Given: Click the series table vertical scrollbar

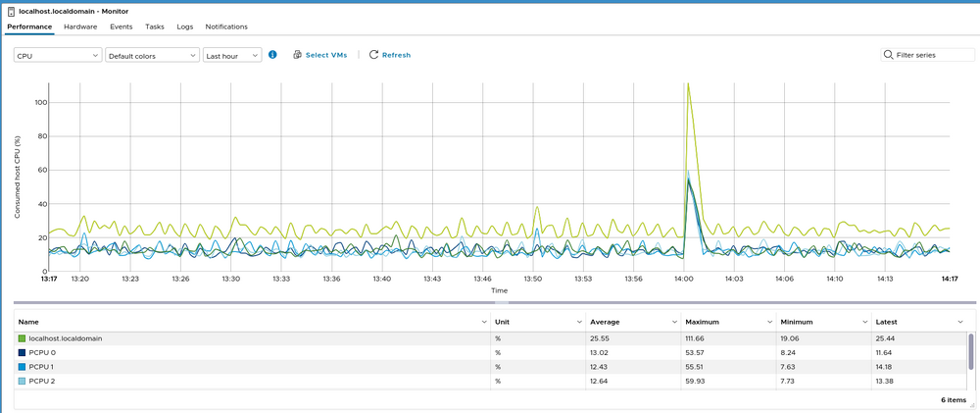Looking at the screenshot, I should [x=971, y=350].
